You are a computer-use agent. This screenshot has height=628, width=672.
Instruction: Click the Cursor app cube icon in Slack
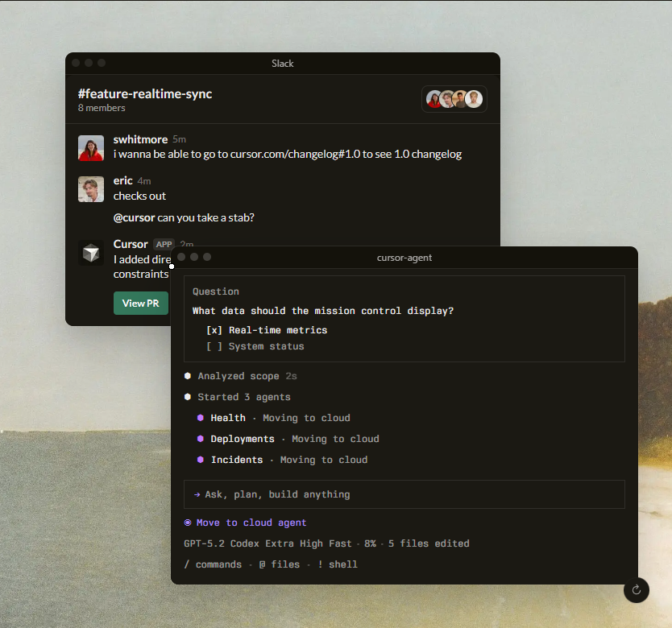tap(91, 253)
